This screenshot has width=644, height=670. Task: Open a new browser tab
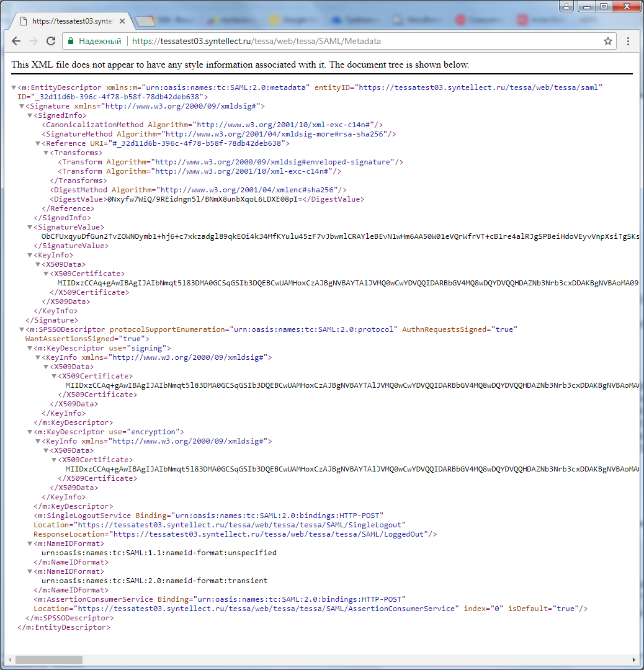tap(144, 21)
